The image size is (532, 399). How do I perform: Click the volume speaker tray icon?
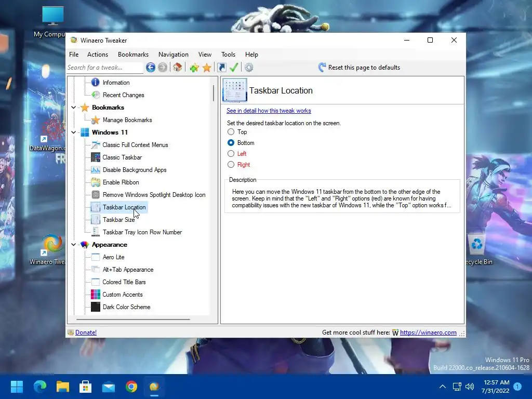pos(470,387)
